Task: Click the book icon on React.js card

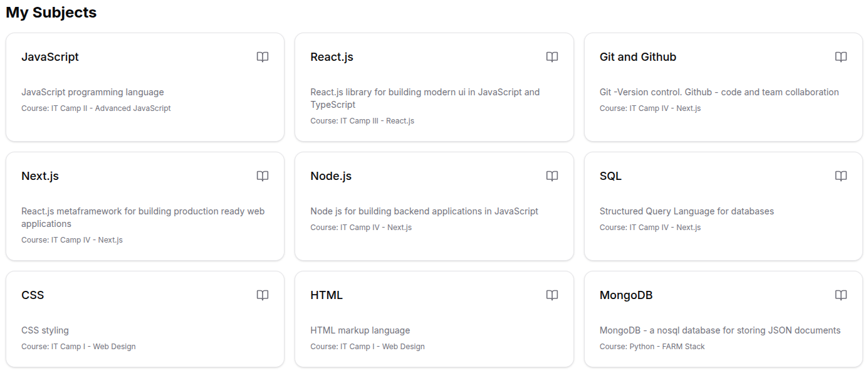Action: [552, 57]
